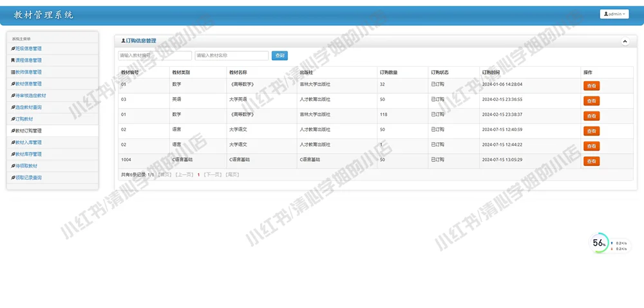Screen dimensions: 644x308
Task: Click the 共有6条记录 record count text
Action: coord(133,175)
